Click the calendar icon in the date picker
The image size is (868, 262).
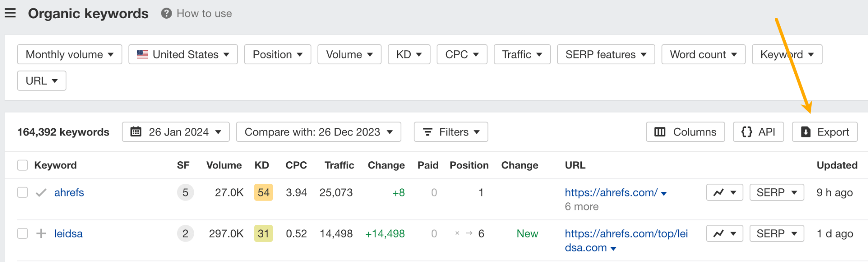tap(135, 132)
